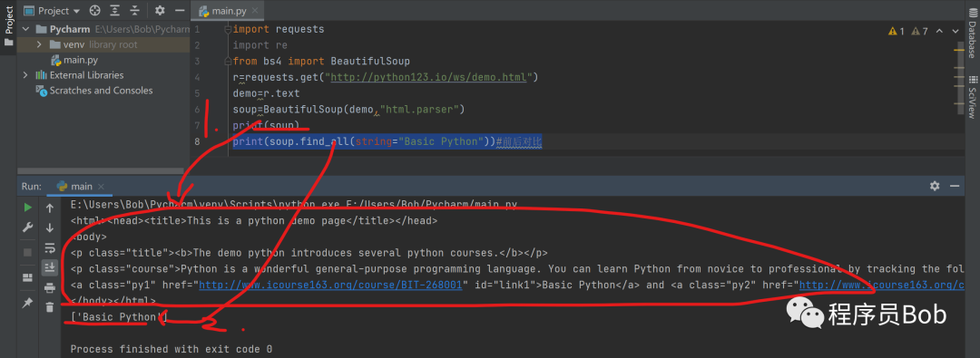The height and width of the screenshot is (358, 980).
Task: Stop the running process square icon
Action: (x=27, y=252)
